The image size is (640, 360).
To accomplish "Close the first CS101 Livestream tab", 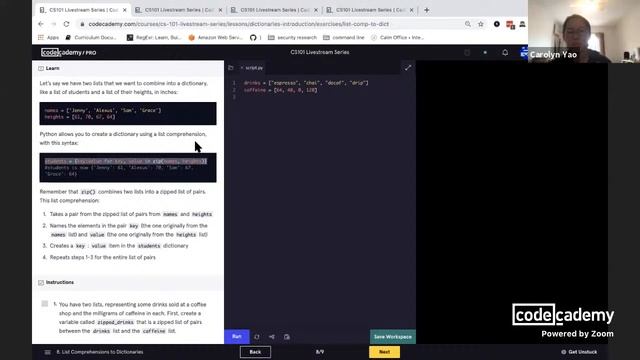I will click(124, 10).
